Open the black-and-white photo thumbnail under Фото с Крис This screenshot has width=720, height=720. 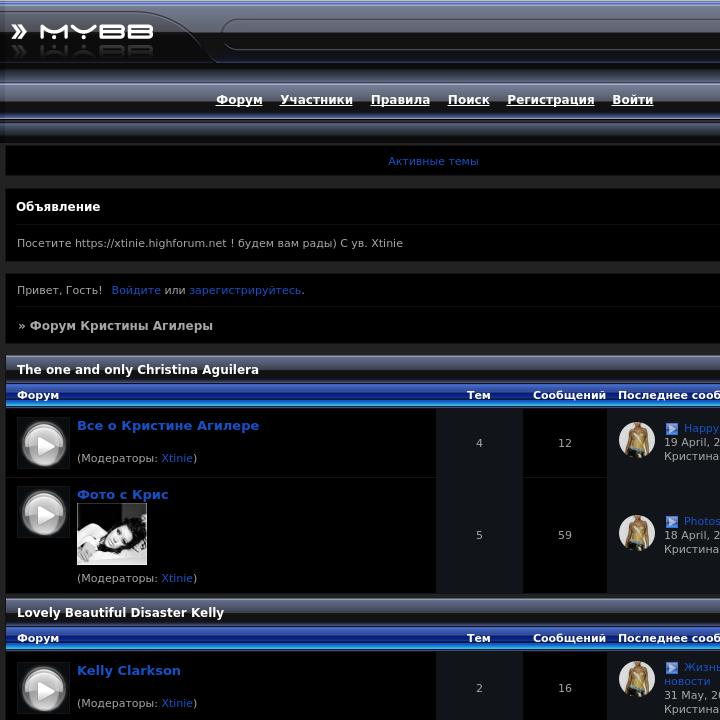click(112, 534)
